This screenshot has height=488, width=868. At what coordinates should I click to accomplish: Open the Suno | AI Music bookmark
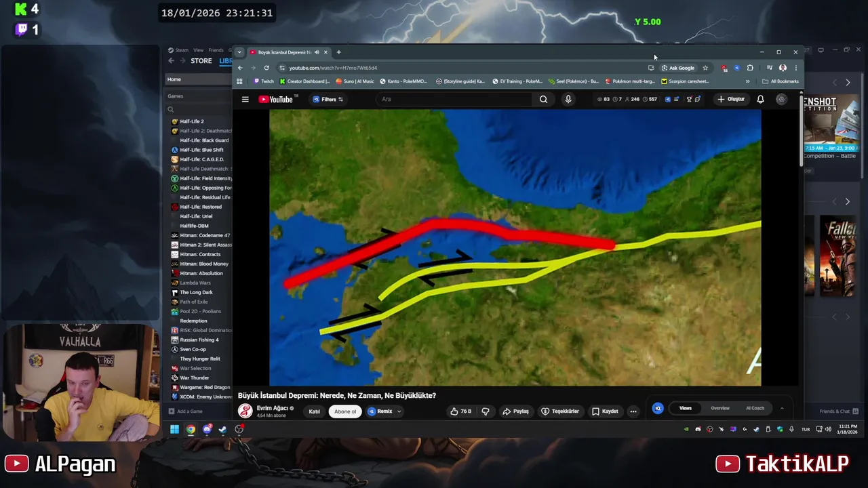click(355, 81)
